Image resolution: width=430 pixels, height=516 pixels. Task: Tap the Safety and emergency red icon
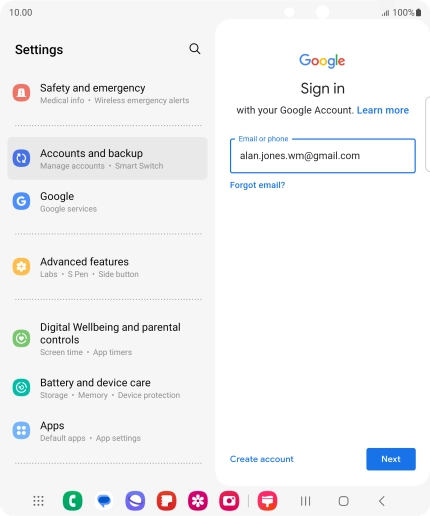tap(21, 93)
